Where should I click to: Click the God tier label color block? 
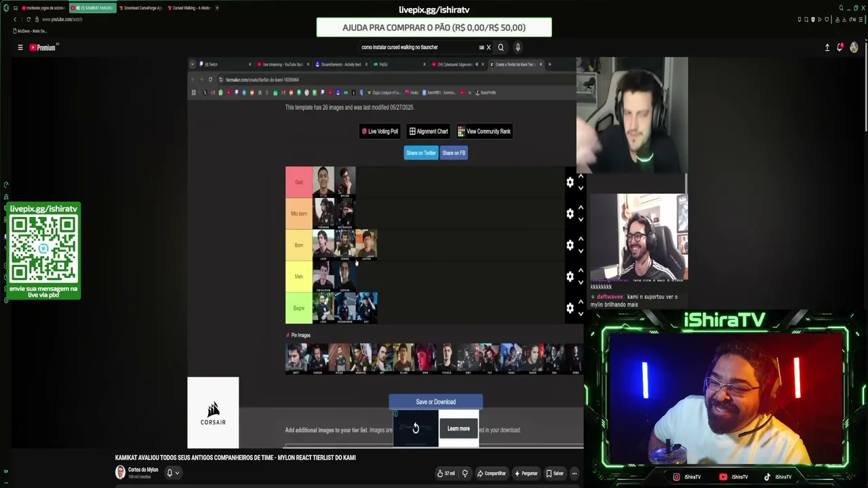(299, 182)
